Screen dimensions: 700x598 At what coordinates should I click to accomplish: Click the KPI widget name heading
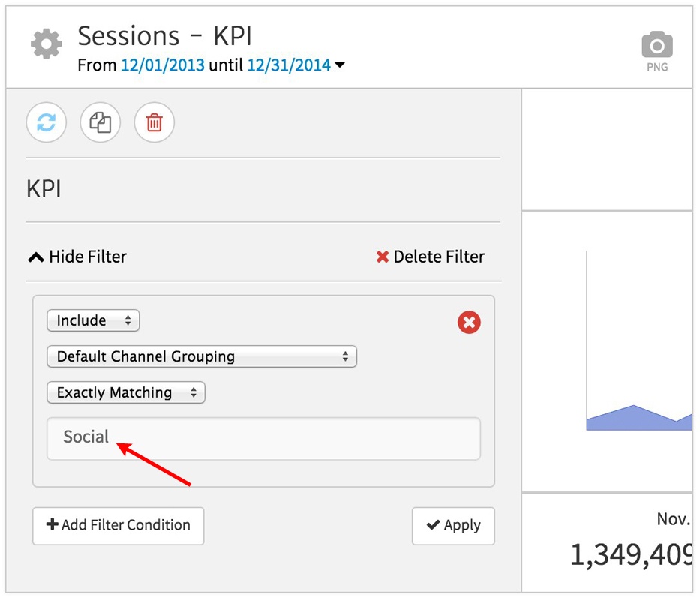pyautogui.click(x=44, y=189)
